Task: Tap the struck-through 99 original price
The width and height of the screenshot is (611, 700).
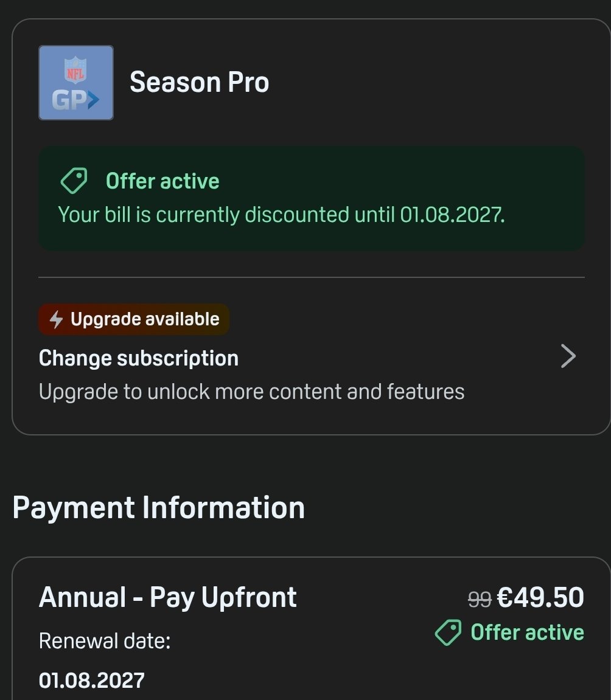Action: (x=479, y=599)
